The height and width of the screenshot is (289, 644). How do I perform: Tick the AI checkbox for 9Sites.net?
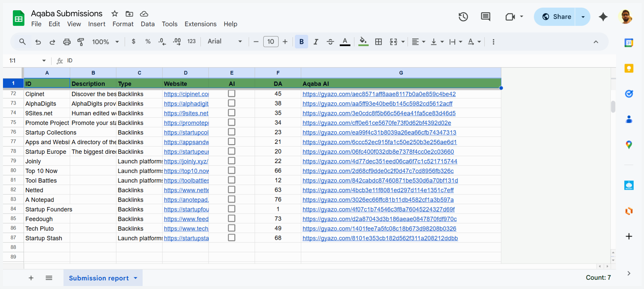(232, 113)
